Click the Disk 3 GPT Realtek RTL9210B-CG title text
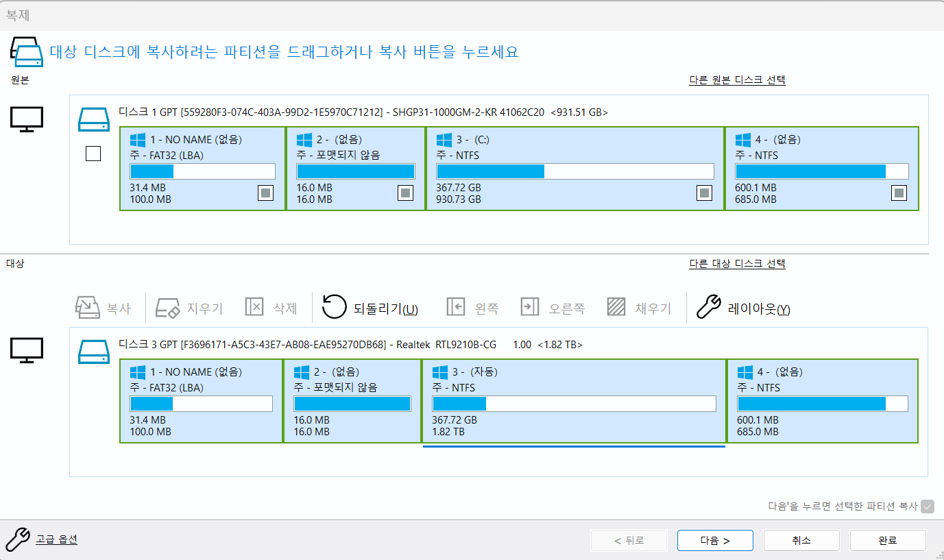944x560 pixels. [x=351, y=344]
